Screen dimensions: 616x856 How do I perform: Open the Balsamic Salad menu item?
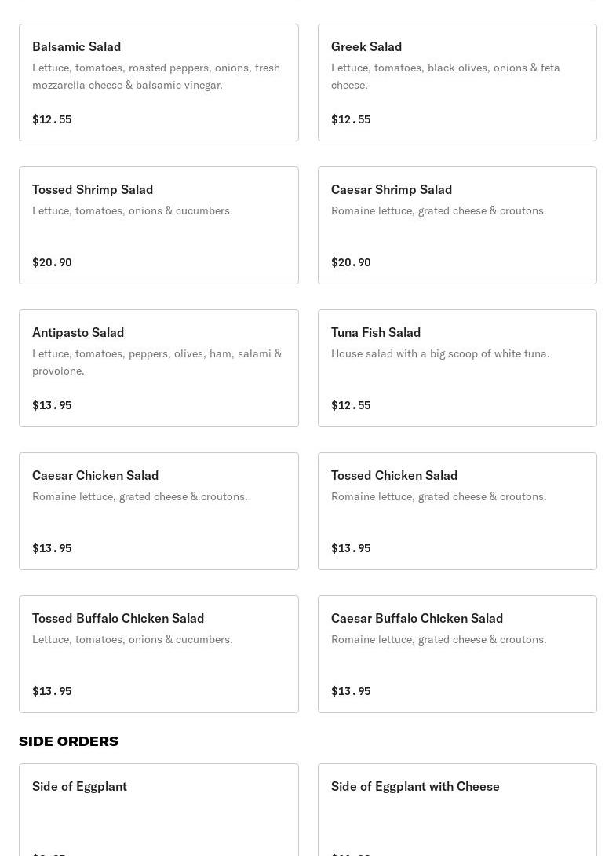[159, 82]
